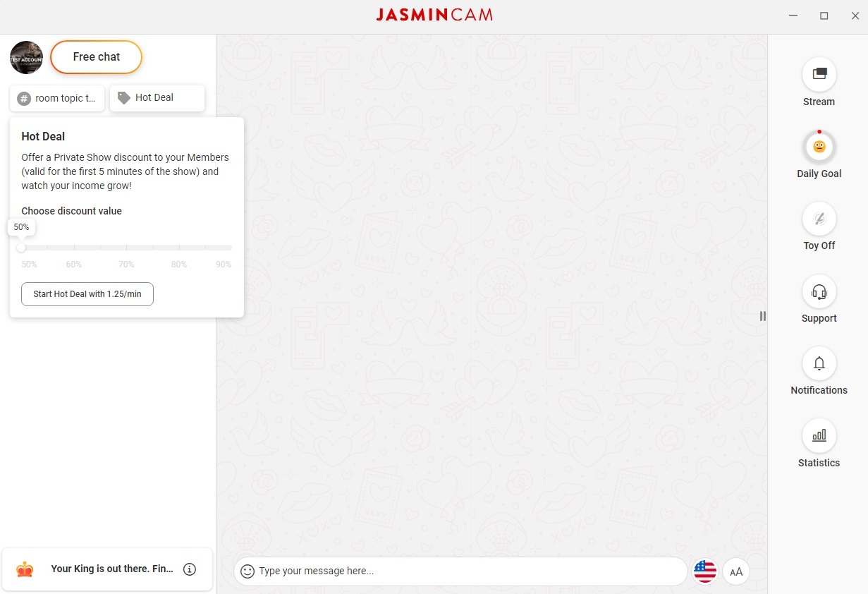The width and height of the screenshot is (868, 594).
Task: Click Start Hot Deal with 1.25/min
Action: [x=87, y=294]
